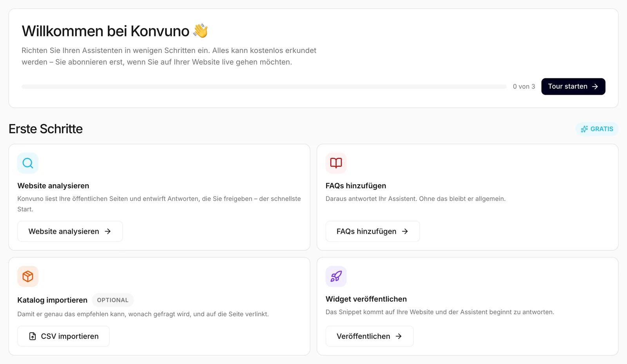The width and height of the screenshot is (627, 364).
Task: Click the orange package icon for Katalog importieren
Action: 28,276
